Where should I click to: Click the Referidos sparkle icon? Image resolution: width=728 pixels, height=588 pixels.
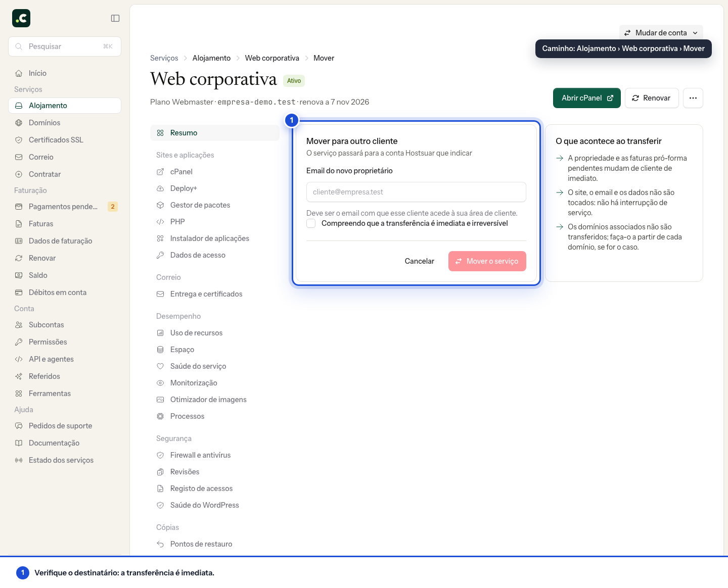point(19,376)
